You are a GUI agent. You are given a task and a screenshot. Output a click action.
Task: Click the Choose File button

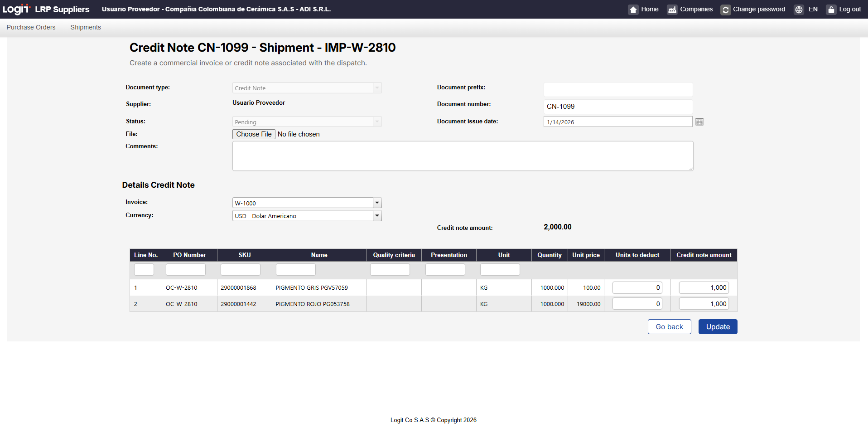coord(254,134)
